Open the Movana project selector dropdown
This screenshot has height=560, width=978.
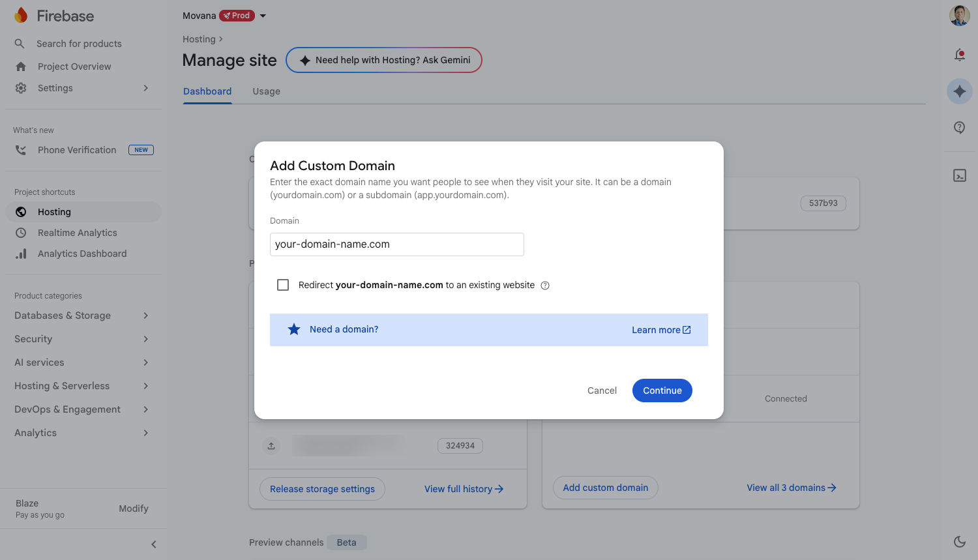pyautogui.click(x=263, y=16)
